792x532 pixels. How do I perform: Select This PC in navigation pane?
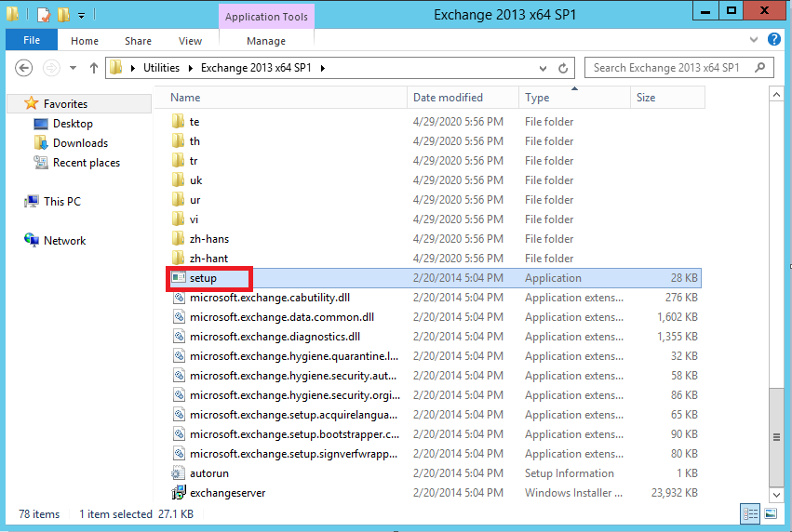[52, 202]
